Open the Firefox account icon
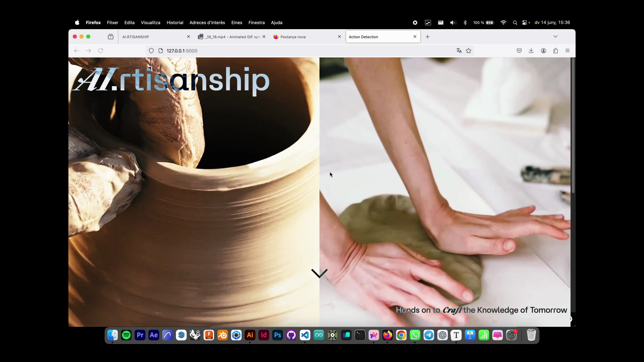Image resolution: width=644 pixels, height=362 pixels. tap(543, 51)
